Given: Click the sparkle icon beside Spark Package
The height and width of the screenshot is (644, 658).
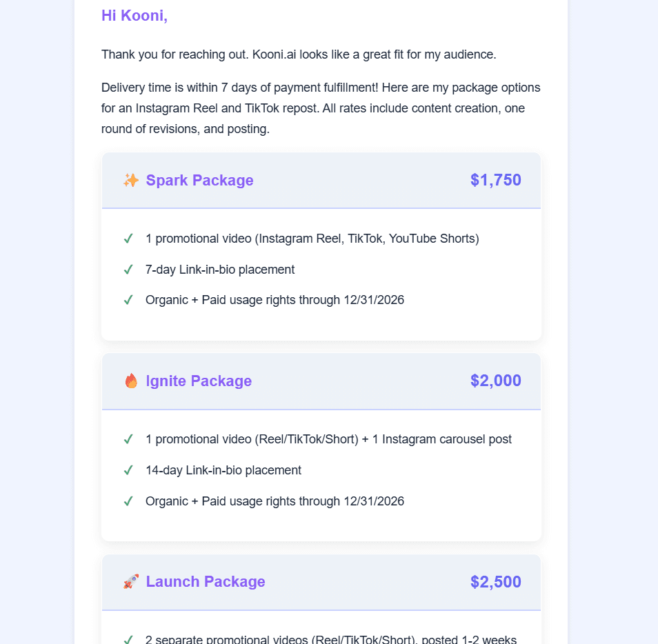Looking at the screenshot, I should pos(131,181).
